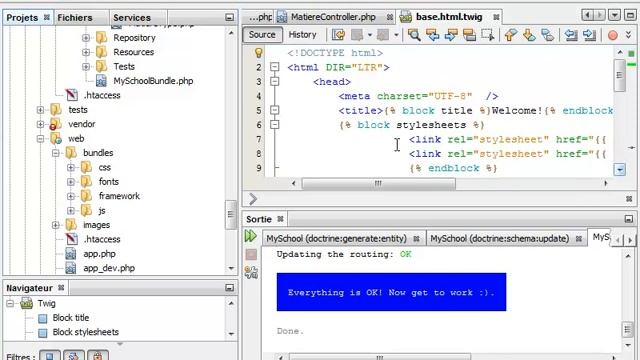Toggle third filter button beside Filtres
Screen dimensions: 640x360
click(98, 356)
